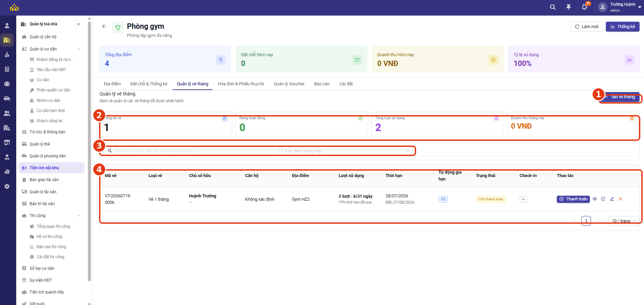Click the calendar icon on Đặt chỗ hôm nay card

pyautogui.click(x=357, y=60)
